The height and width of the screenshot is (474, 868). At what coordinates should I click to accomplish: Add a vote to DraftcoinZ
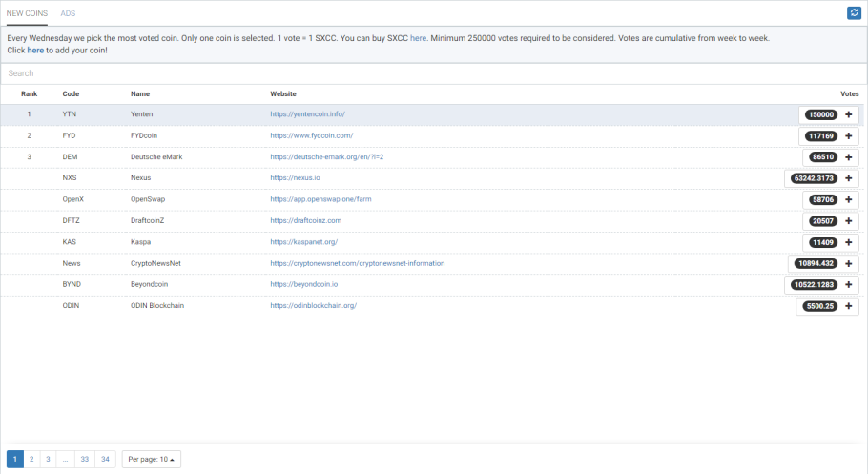(x=849, y=221)
